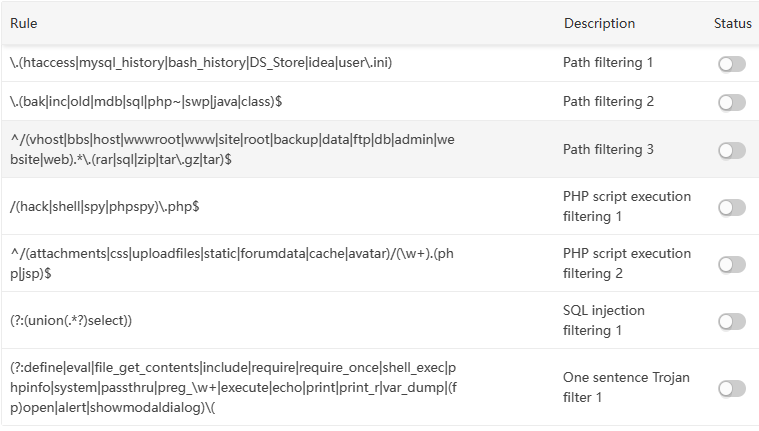Toggle status for Path filtering 2
This screenshot has height=431, width=759.
click(x=731, y=102)
